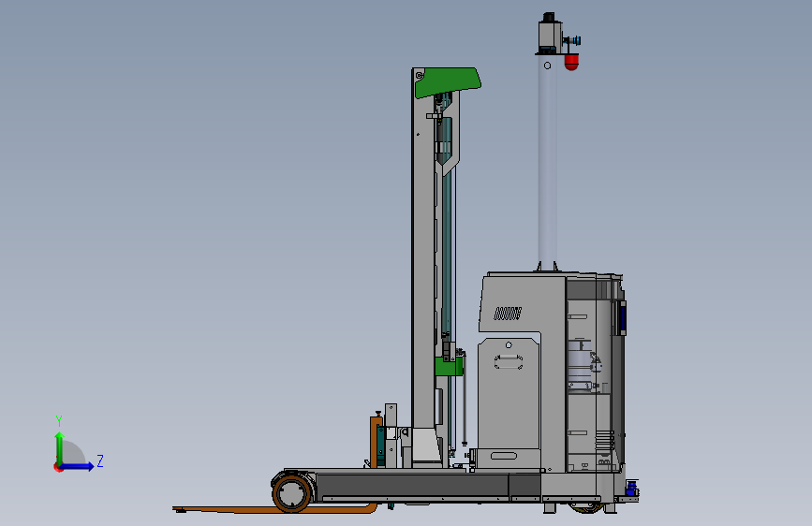Click the red X axis origin ball
812x526 pixels.
click(x=57, y=467)
